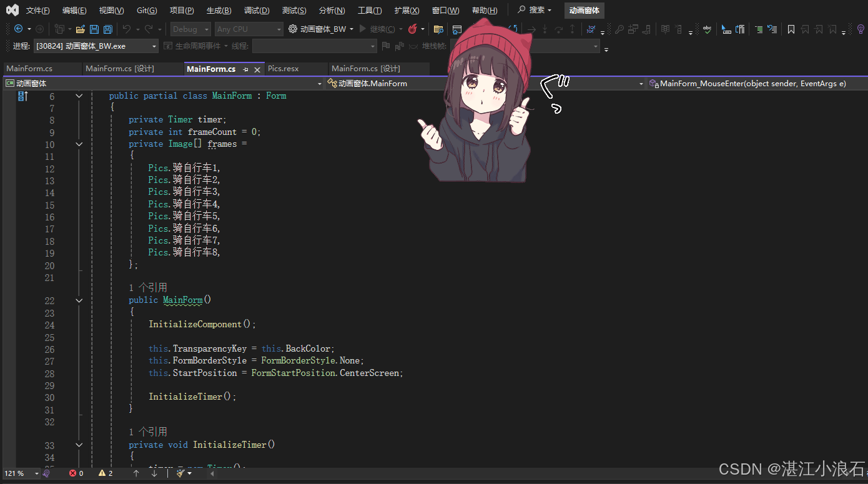Click the find in files folder icon
This screenshot has width=868, height=484.
(438, 29)
